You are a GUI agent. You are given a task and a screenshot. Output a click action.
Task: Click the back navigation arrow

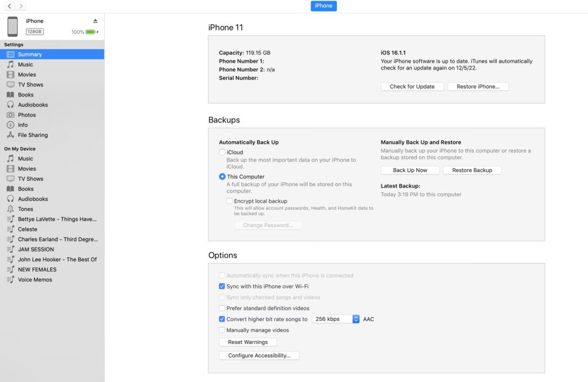click(x=10, y=6)
